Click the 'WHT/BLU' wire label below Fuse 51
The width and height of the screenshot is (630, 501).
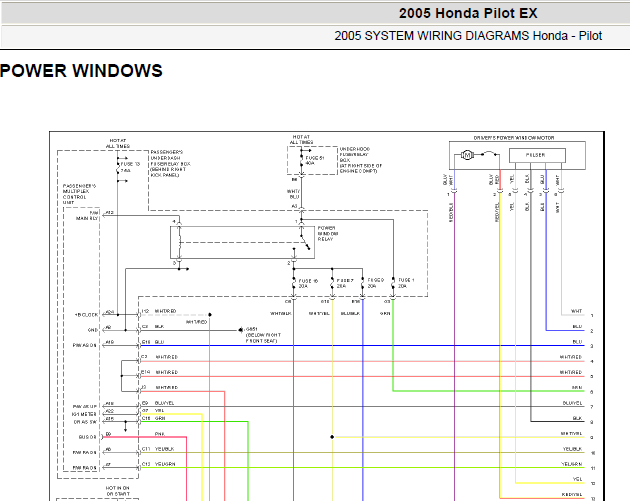(x=293, y=194)
